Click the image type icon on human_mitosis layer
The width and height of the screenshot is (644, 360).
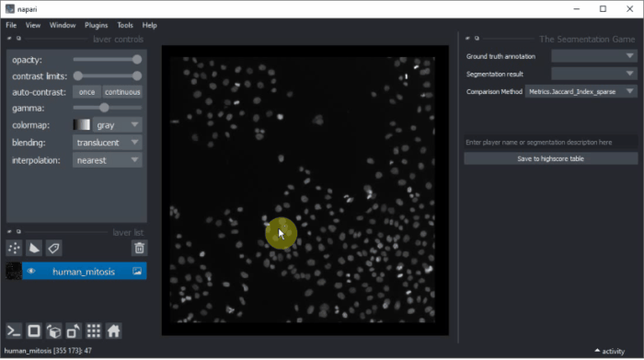coord(137,272)
